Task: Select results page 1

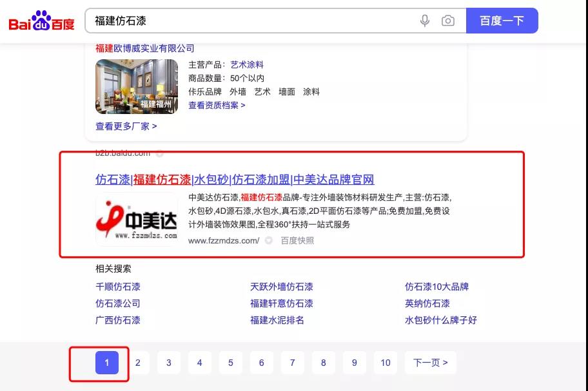Action: [107, 363]
